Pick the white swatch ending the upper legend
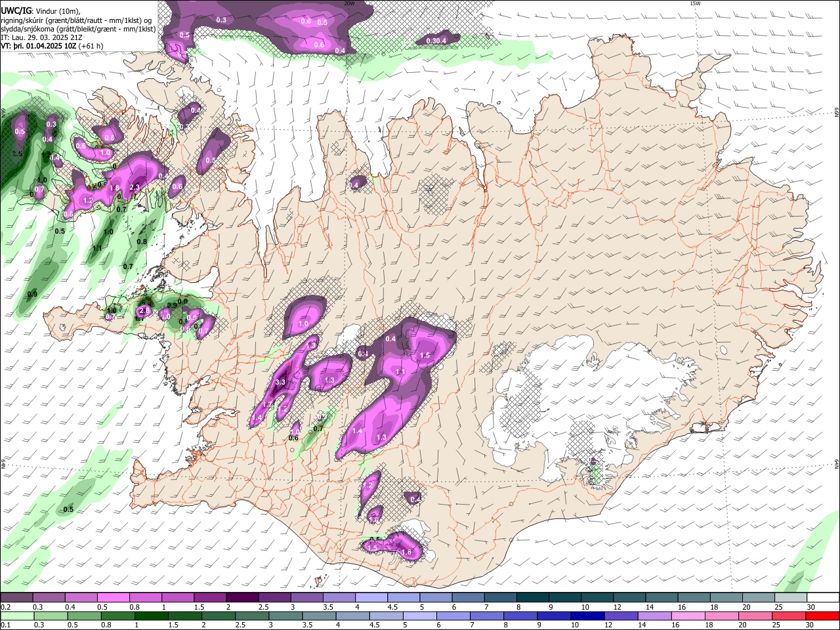Viewport: 840px width, 630px height. pos(822,598)
